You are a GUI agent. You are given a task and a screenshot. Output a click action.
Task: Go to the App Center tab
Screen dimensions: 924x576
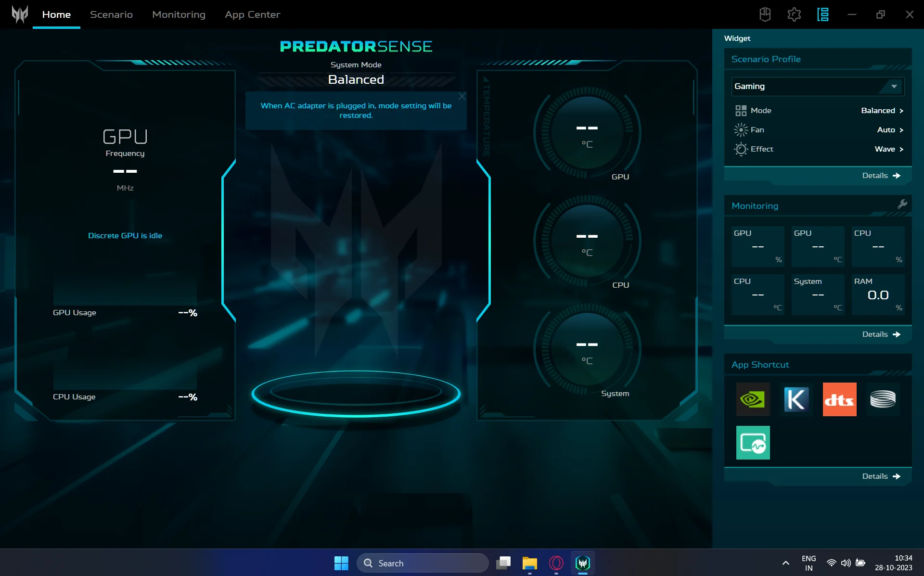(252, 14)
